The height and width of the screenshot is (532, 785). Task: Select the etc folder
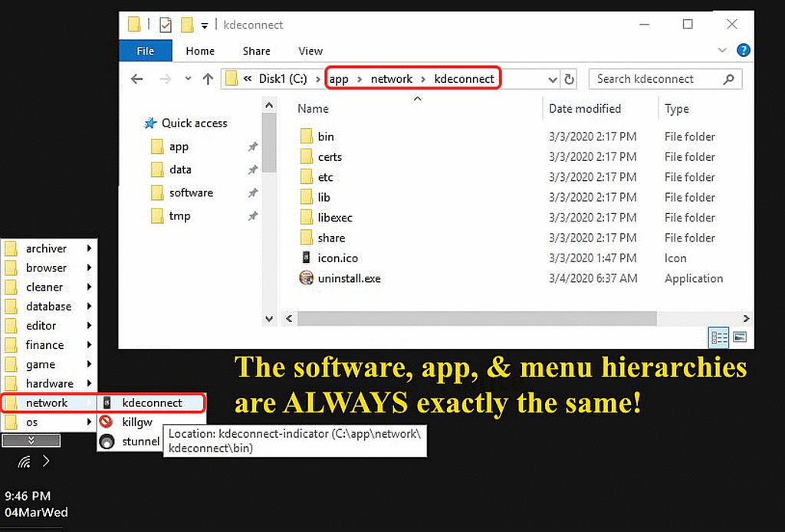click(325, 177)
